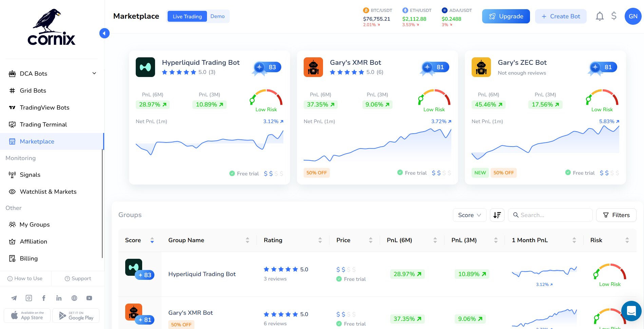
Task: Focus the groups Search field
Action: tap(550, 215)
